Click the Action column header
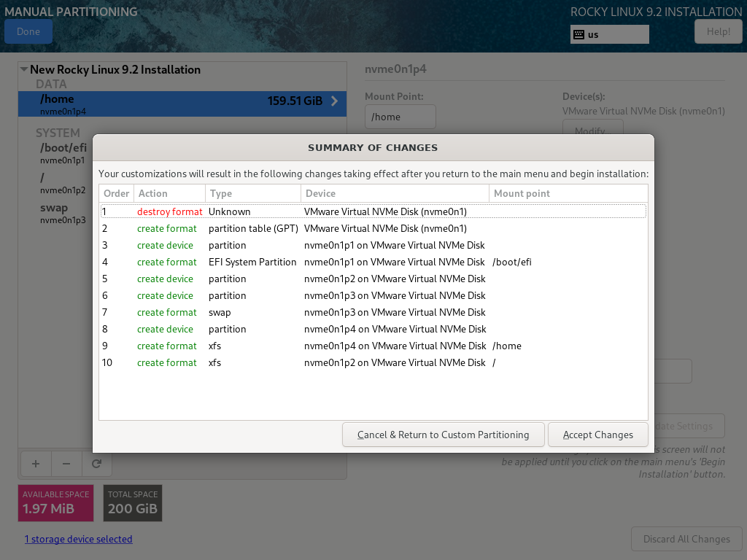Viewport: 747px width, 560px height. [x=169, y=193]
